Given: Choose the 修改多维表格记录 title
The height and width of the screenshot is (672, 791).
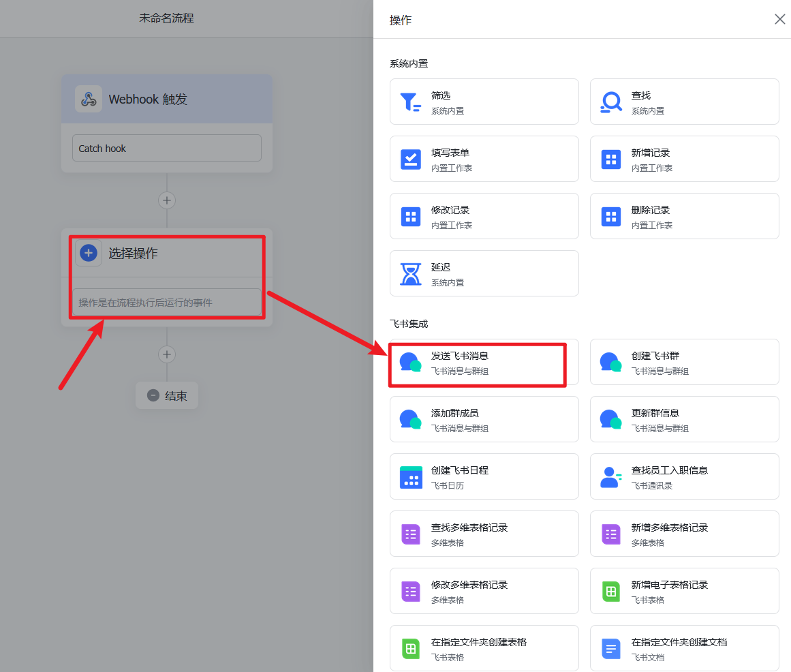Looking at the screenshot, I should pos(469,585).
